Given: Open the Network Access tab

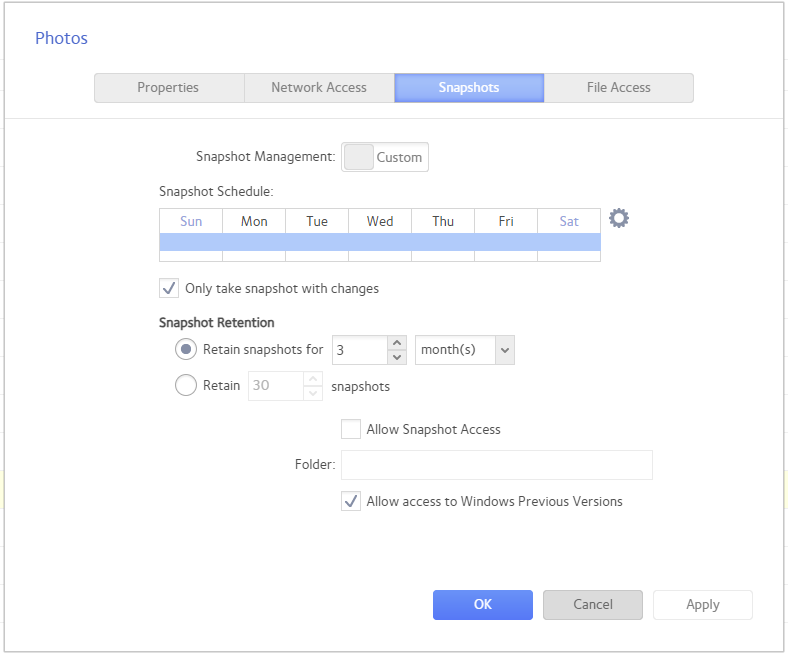Looking at the screenshot, I should coord(319,88).
